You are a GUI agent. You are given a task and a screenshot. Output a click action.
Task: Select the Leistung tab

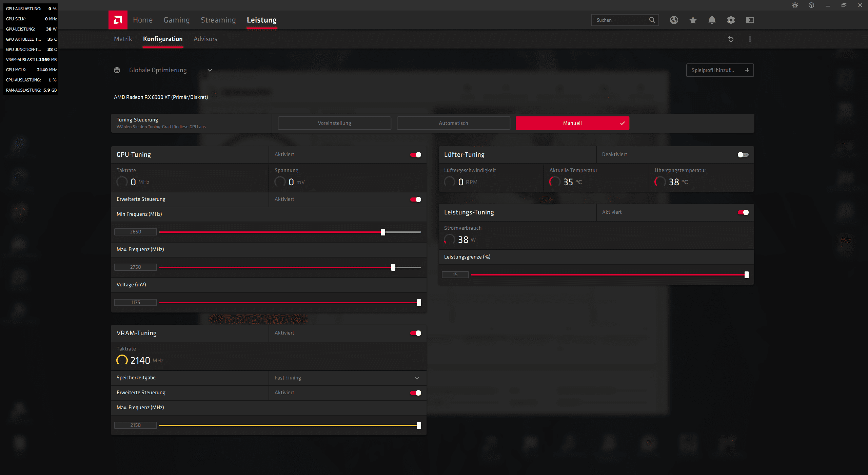[262, 20]
